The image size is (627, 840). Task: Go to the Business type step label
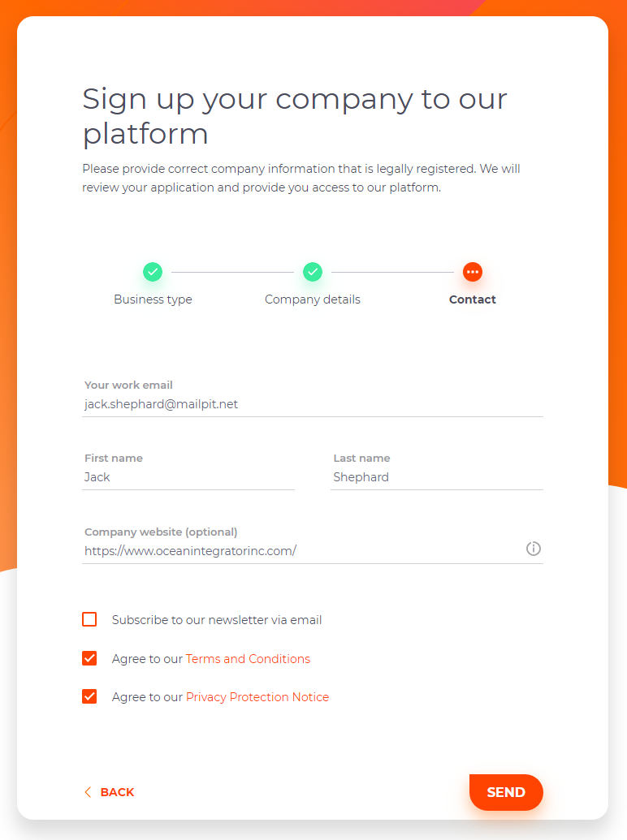coord(153,299)
